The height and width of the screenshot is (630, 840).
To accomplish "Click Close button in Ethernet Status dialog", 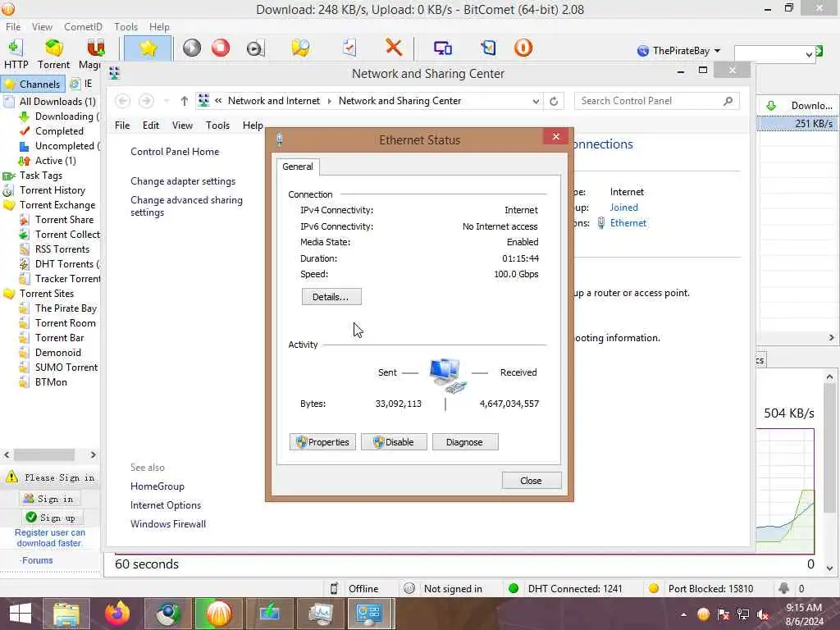I will (532, 481).
